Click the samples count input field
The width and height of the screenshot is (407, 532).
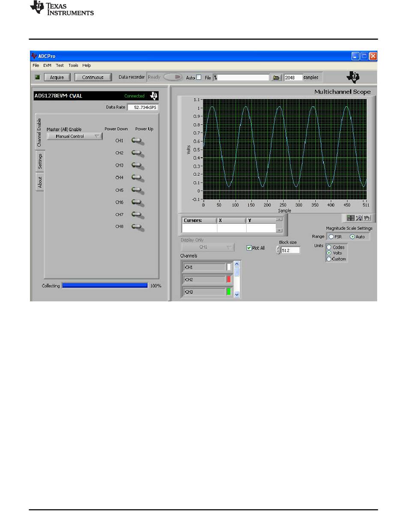(x=293, y=78)
